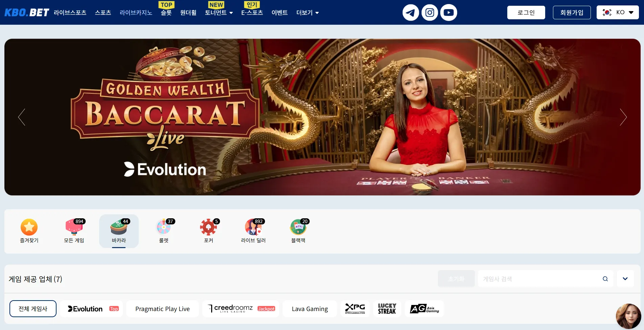Click the 로그인 button
Screen dimensions: 644x330
tap(526, 13)
